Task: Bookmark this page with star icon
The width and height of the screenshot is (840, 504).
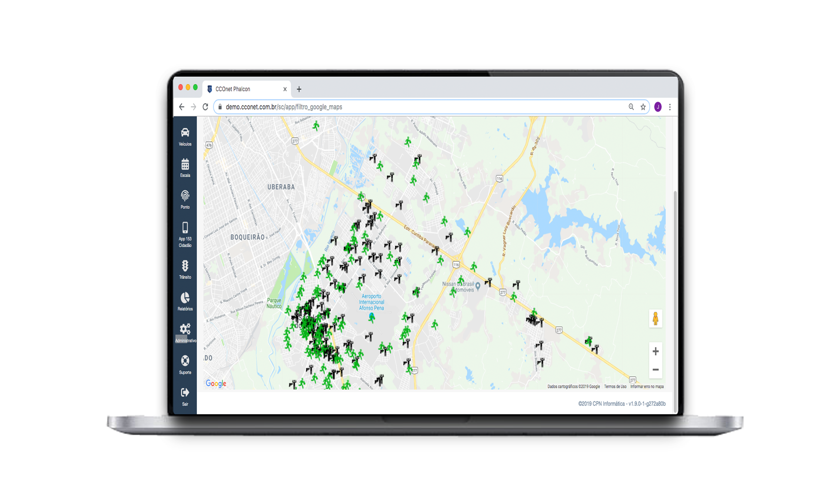Action: pyautogui.click(x=643, y=107)
